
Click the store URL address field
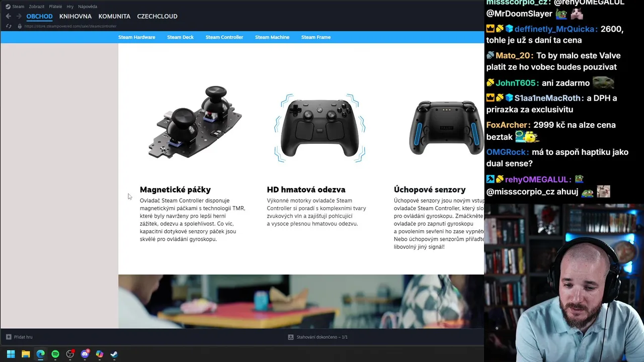click(70, 26)
